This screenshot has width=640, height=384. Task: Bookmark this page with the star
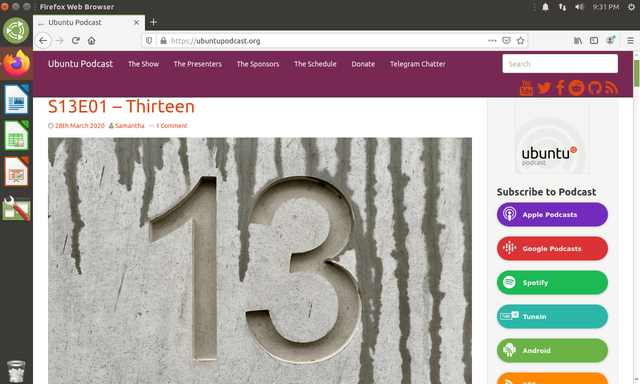pos(520,40)
